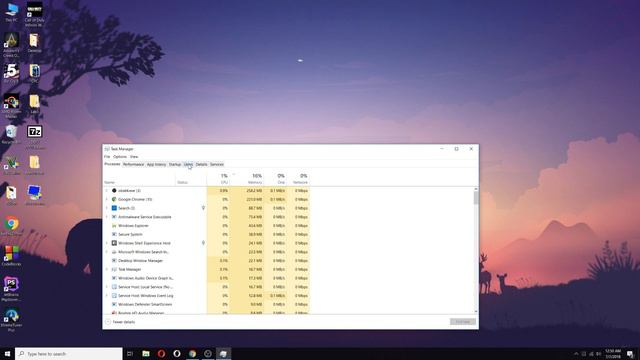The height and width of the screenshot is (360, 640).
Task: Click the Type here to search box
Action: tap(69, 353)
